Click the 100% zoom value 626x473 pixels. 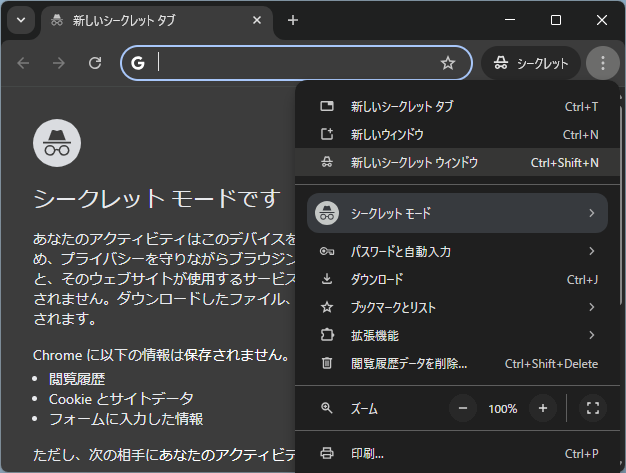click(x=503, y=409)
